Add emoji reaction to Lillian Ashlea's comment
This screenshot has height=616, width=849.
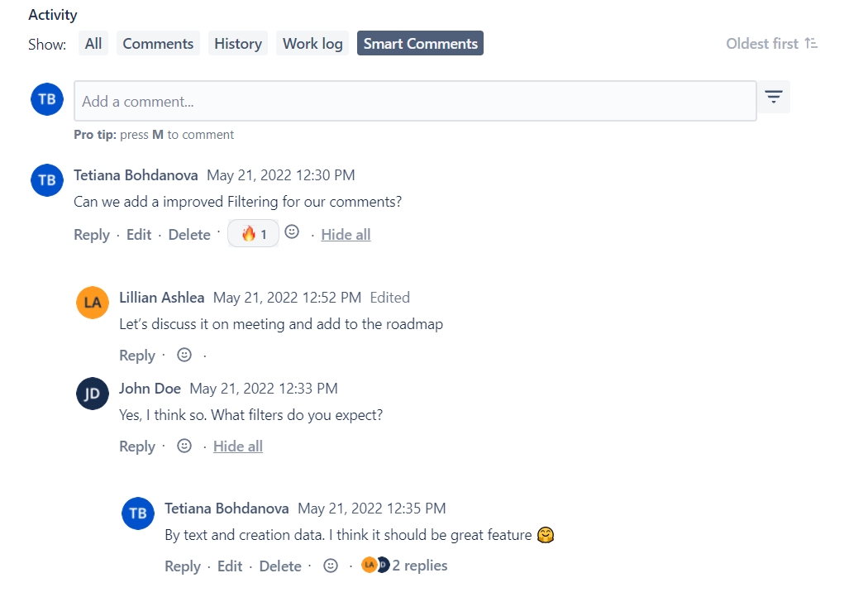coord(184,355)
